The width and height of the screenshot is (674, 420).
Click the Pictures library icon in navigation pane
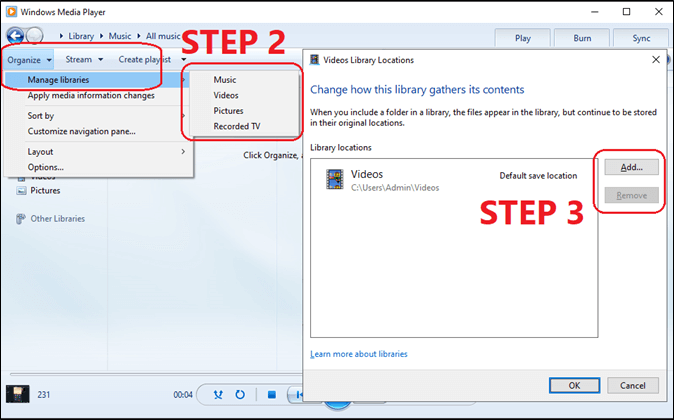coord(20,190)
